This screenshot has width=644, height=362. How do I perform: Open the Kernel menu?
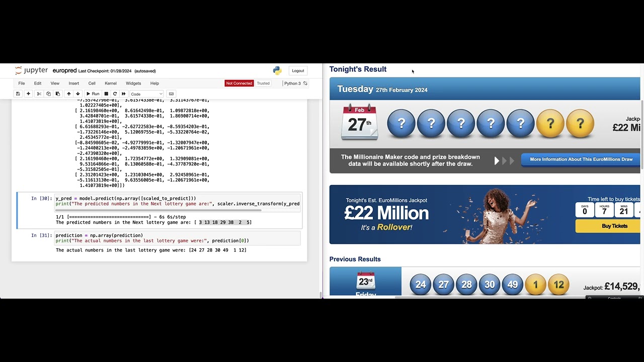click(x=111, y=83)
